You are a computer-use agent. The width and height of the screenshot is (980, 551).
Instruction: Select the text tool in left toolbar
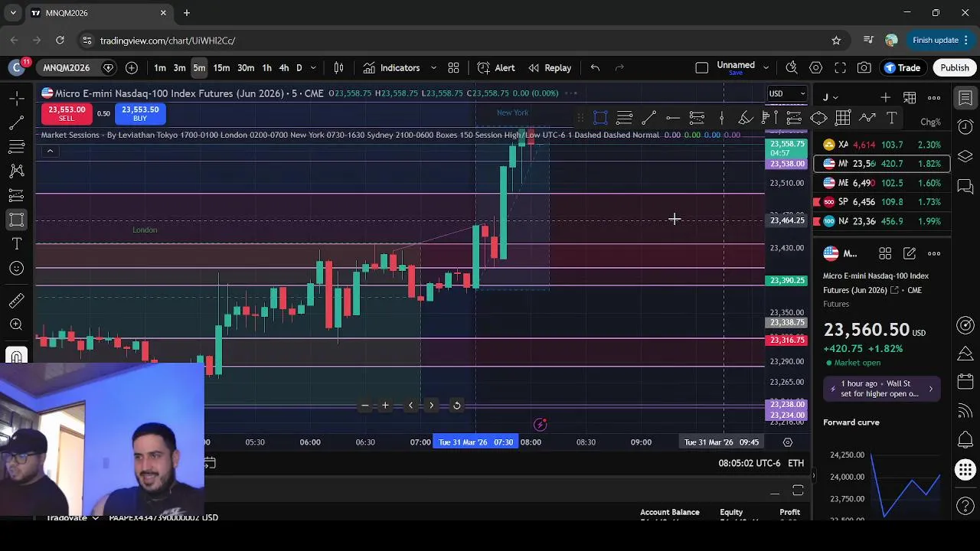[16, 244]
